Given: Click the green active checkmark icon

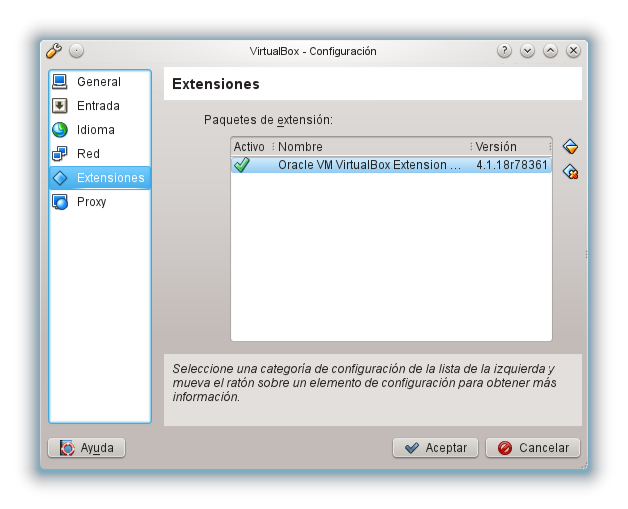Looking at the screenshot, I should tap(242, 165).
